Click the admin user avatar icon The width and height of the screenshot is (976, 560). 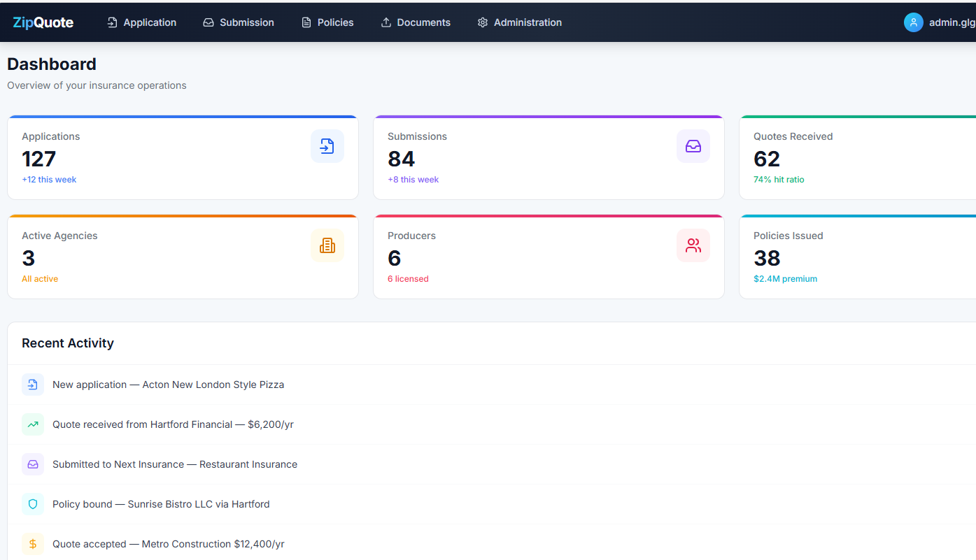pyautogui.click(x=913, y=22)
